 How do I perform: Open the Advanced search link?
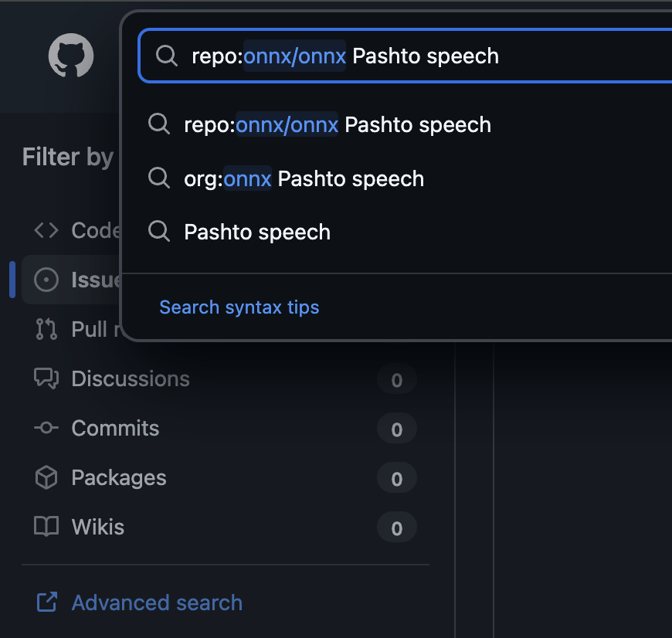click(x=157, y=602)
